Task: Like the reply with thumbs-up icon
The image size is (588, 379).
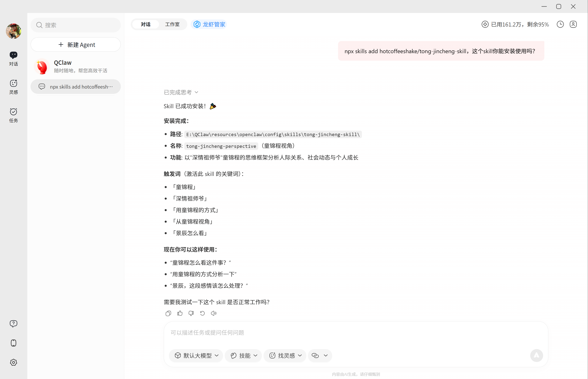Action: (180, 313)
